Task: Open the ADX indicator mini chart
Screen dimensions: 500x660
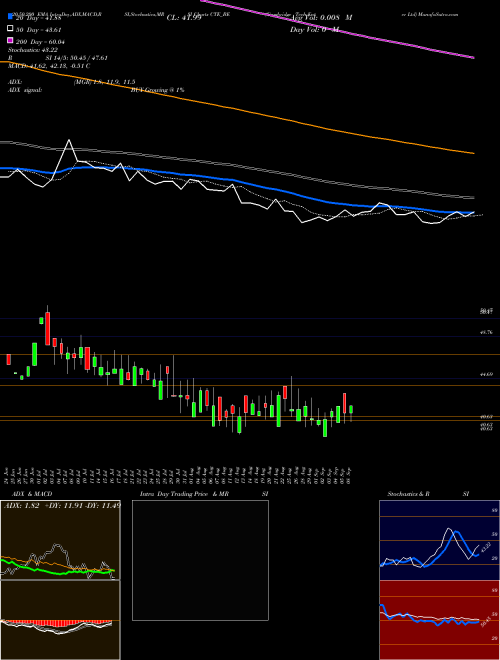Action: [x=60, y=540]
